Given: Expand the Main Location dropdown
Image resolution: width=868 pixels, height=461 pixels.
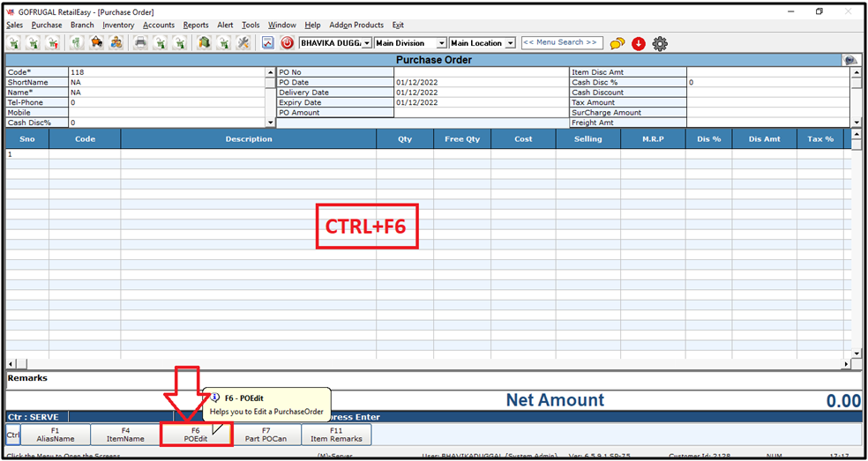Looking at the screenshot, I should click(x=511, y=43).
